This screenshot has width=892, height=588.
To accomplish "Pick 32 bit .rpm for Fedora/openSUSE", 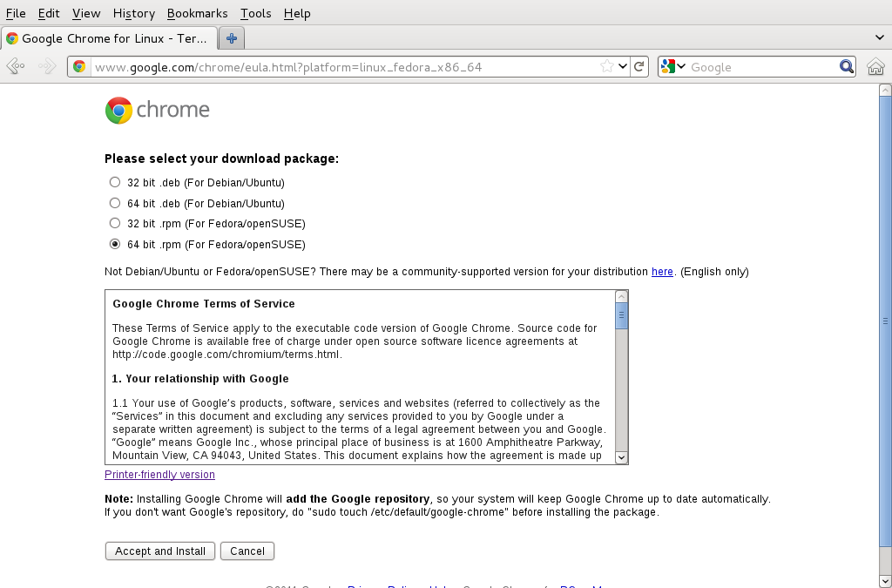I will pos(115,224).
